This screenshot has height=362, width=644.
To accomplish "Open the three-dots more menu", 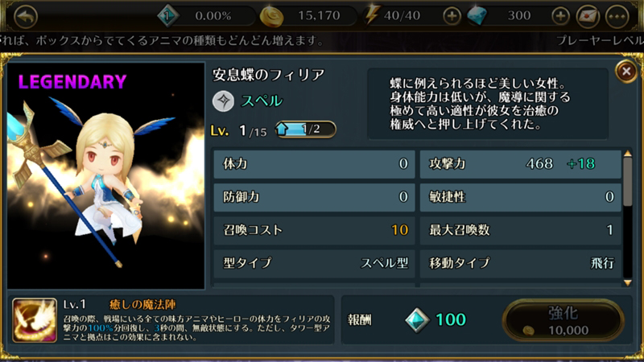I will pos(617,16).
